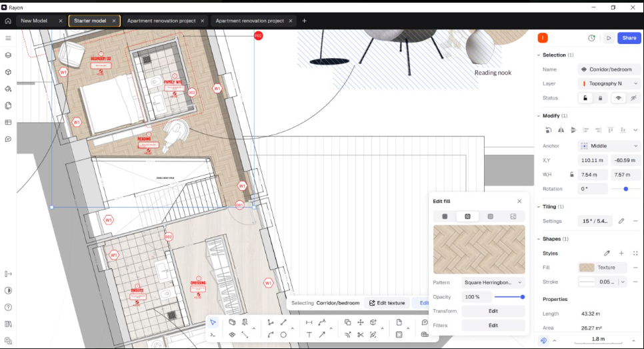Select the pointer selection tool
The height and width of the screenshot is (349, 644).
pyautogui.click(x=213, y=322)
